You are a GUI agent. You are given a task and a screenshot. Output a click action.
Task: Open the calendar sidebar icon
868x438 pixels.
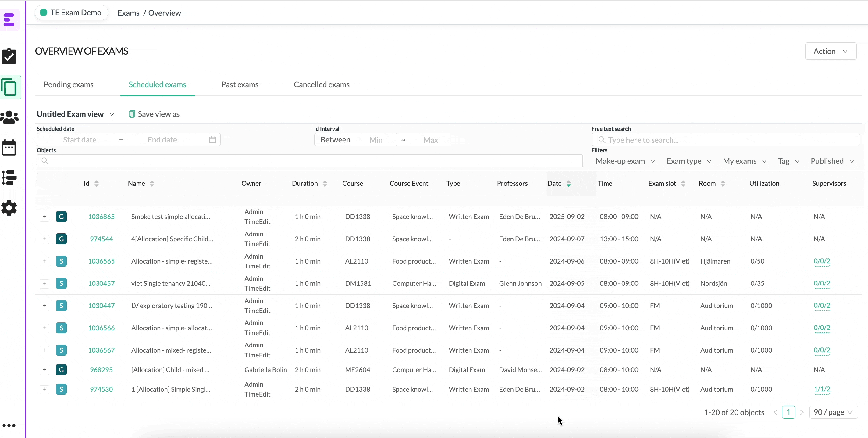point(9,147)
